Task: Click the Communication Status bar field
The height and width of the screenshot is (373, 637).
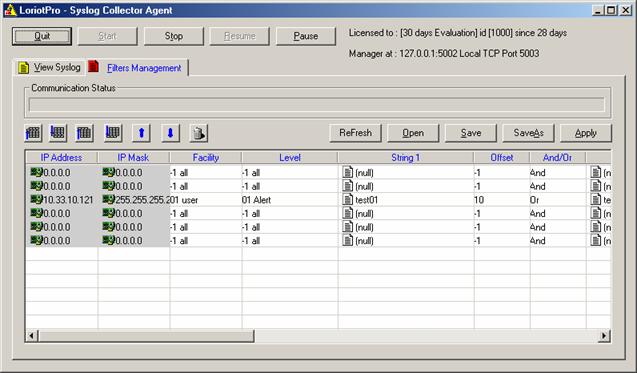Action: [x=317, y=105]
